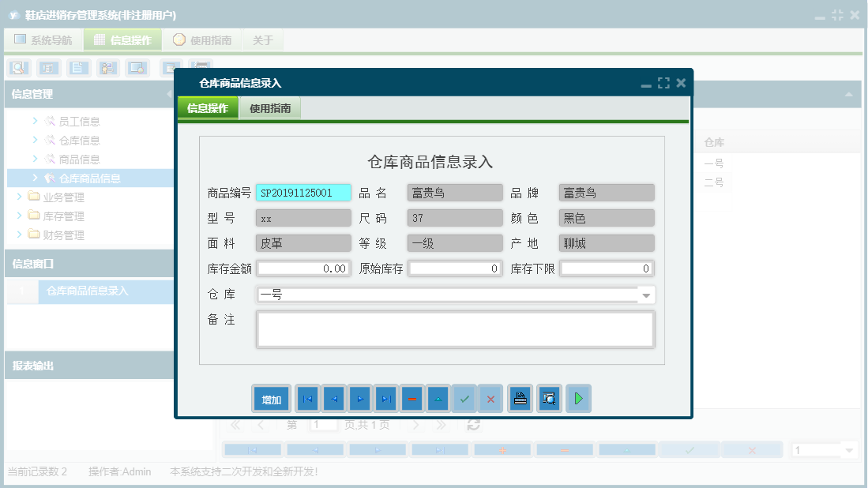Screen dimensions: 868x488
Task: Click the green run arrow icon
Action: (x=578, y=399)
